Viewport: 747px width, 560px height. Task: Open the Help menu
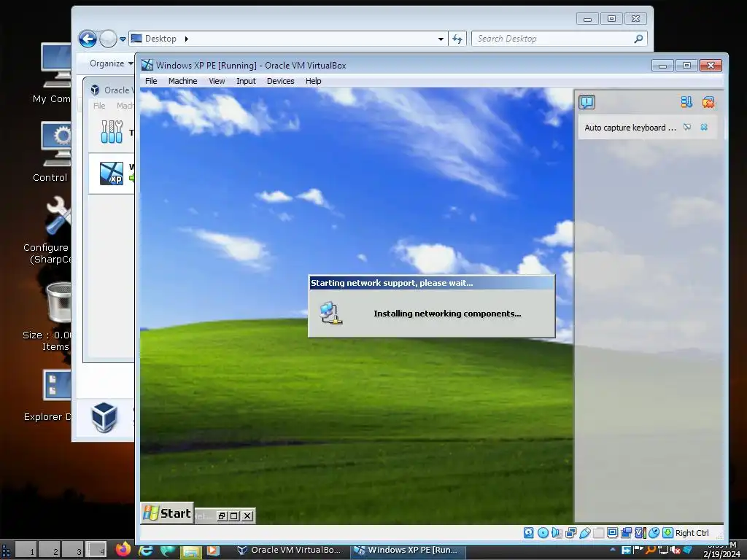pyautogui.click(x=314, y=81)
